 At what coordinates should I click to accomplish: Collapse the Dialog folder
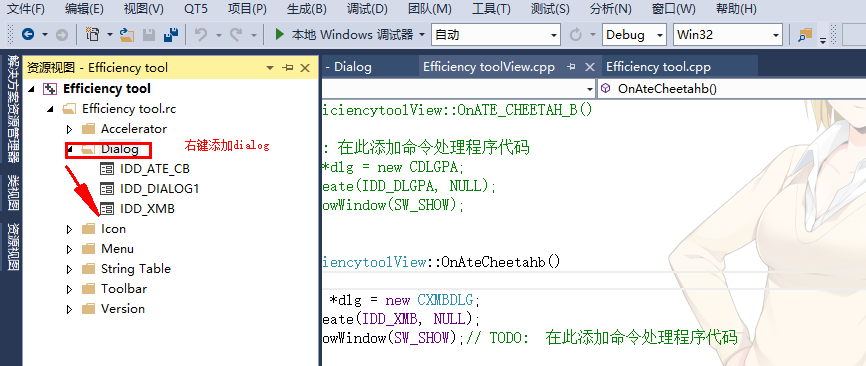tap(70, 149)
